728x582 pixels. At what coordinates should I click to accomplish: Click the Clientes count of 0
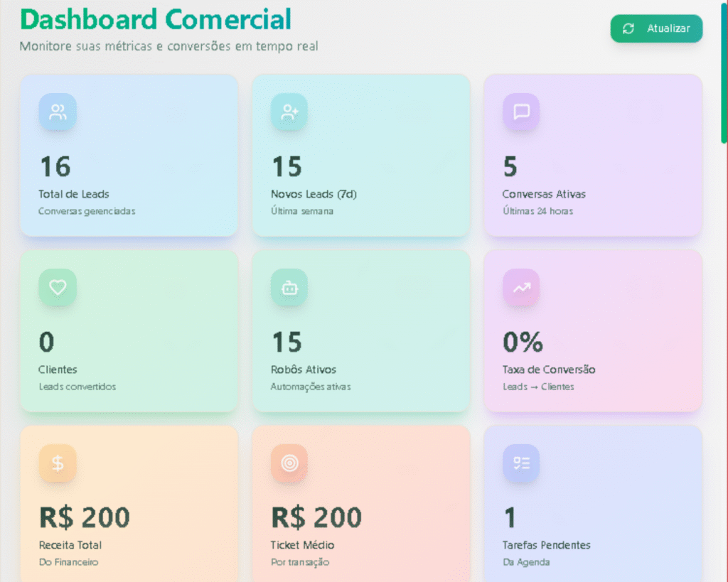[46, 342]
